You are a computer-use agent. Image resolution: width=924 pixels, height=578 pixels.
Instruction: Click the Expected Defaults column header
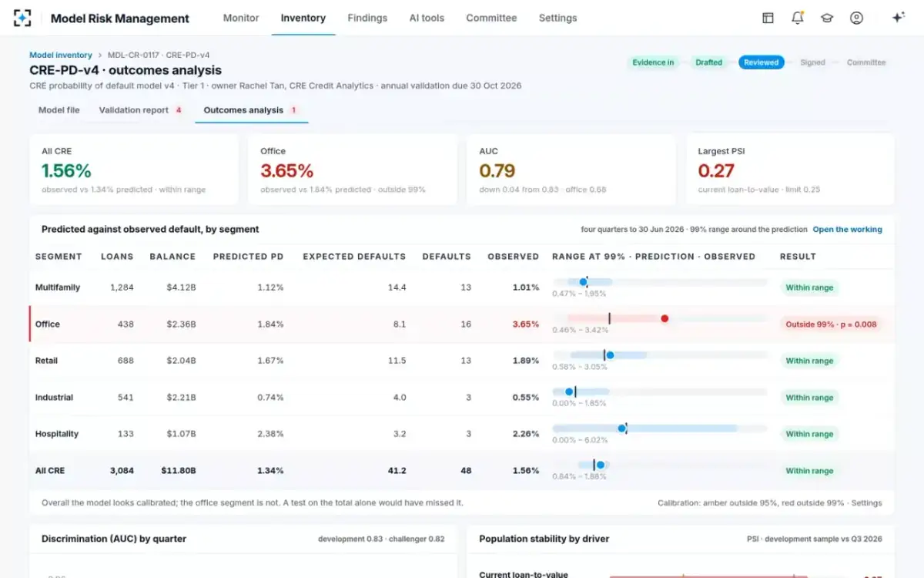point(354,257)
